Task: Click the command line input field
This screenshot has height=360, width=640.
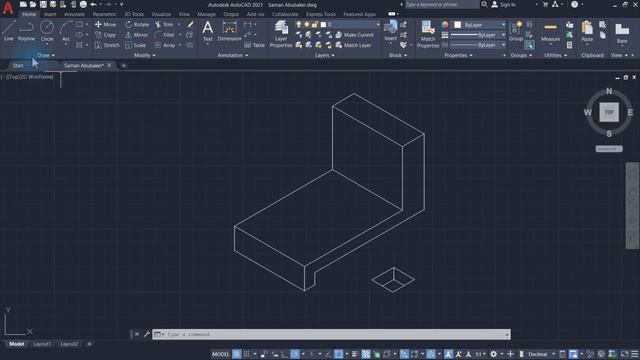Action: (331, 334)
